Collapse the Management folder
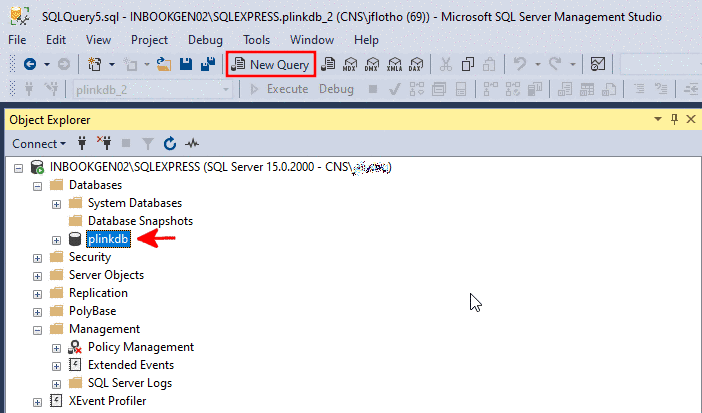 click(38, 330)
